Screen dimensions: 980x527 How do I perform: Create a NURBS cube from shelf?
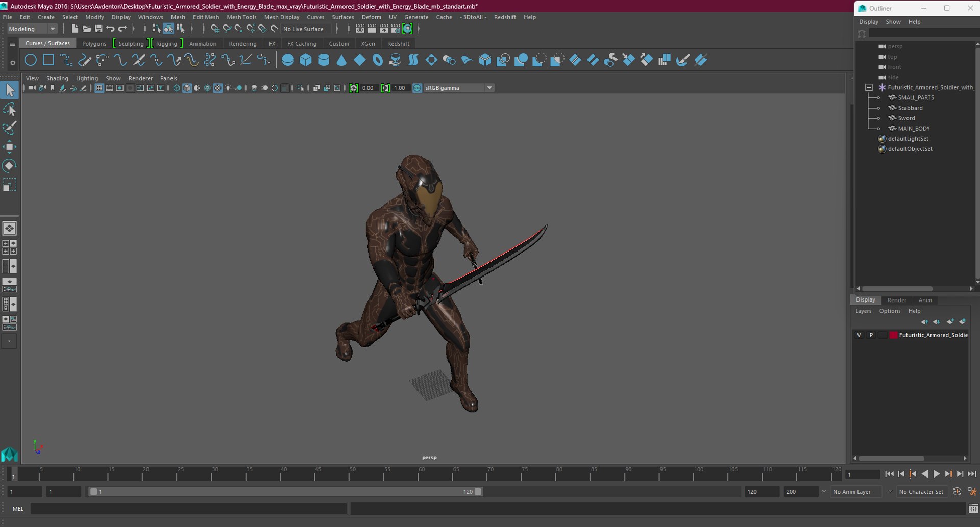(x=306, y=60)
